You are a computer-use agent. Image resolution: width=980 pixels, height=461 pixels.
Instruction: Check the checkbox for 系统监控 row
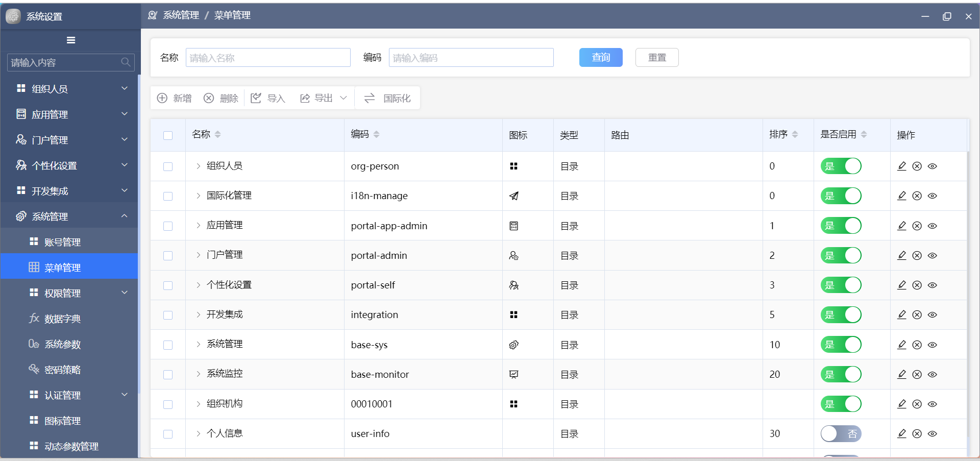(x=168, y=375)
